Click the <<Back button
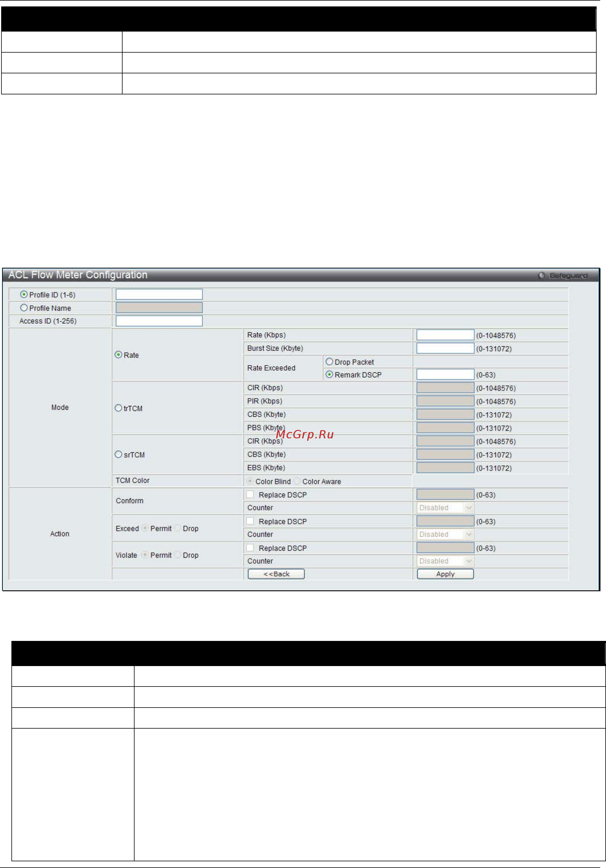Image resolution: width=606 pixels, height=868 pixels. (x=276, y=574)
